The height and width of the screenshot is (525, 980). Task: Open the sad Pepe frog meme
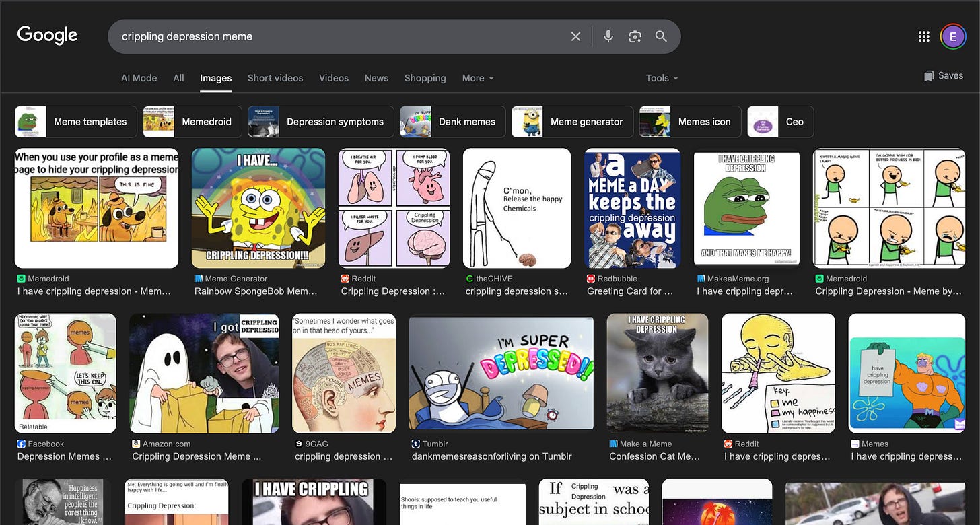click(x=747, y=209)
